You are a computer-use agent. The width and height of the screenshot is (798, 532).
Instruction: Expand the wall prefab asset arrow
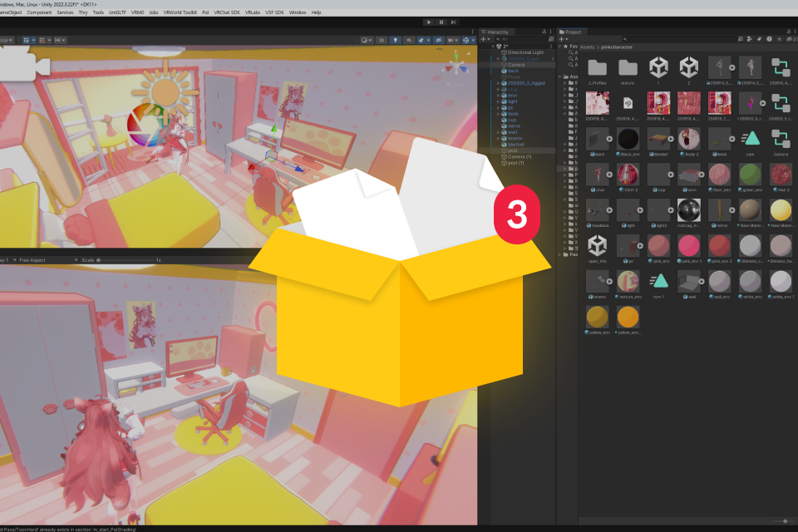click(702, 282)
